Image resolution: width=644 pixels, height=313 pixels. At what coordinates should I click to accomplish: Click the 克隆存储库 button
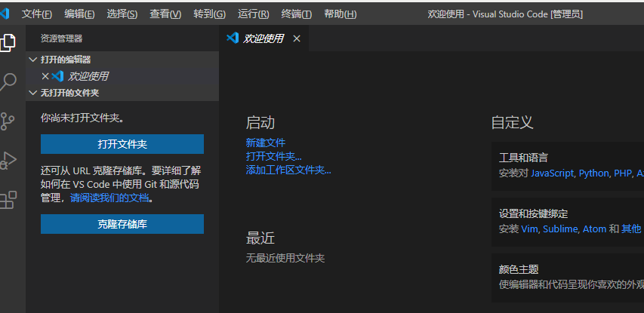122,224
